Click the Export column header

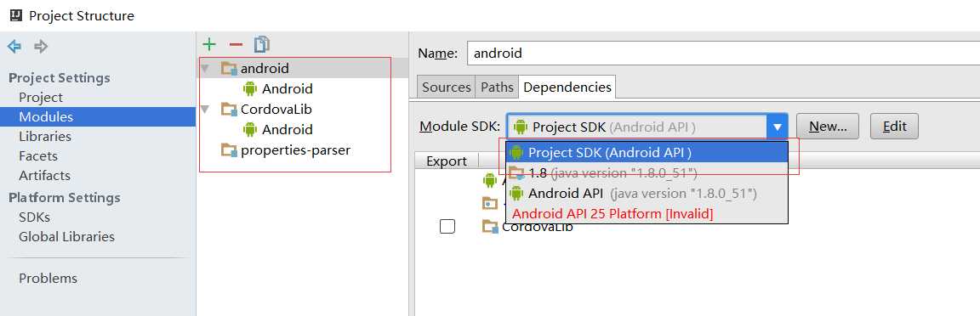(447, 161)
